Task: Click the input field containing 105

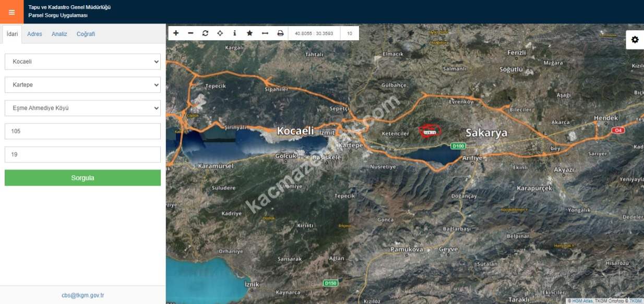Action: tap(82, 131)
